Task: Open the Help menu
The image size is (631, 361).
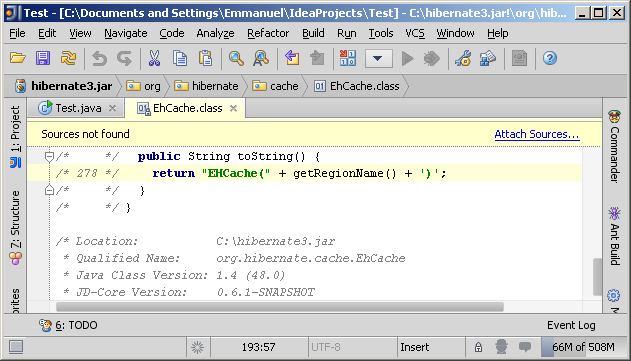Action: tap(497, 33)
